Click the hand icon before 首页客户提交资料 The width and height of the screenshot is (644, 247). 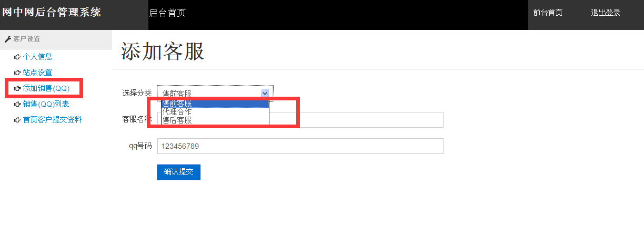point(17,120)
